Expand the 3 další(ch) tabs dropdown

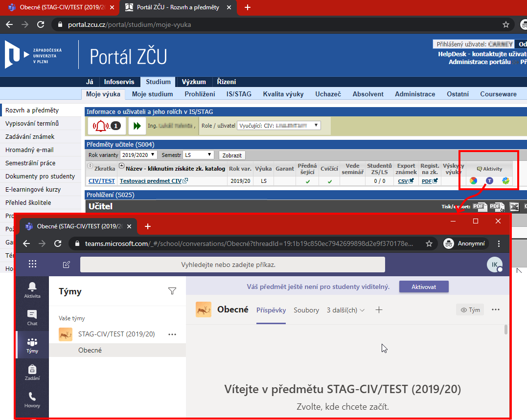[x=345, y=310]
